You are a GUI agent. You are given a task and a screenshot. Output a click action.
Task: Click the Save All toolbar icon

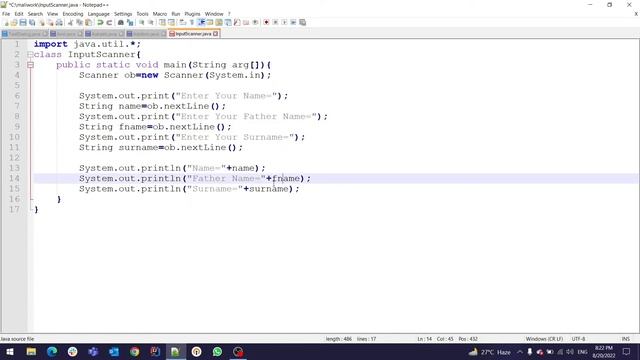point(32,22)
